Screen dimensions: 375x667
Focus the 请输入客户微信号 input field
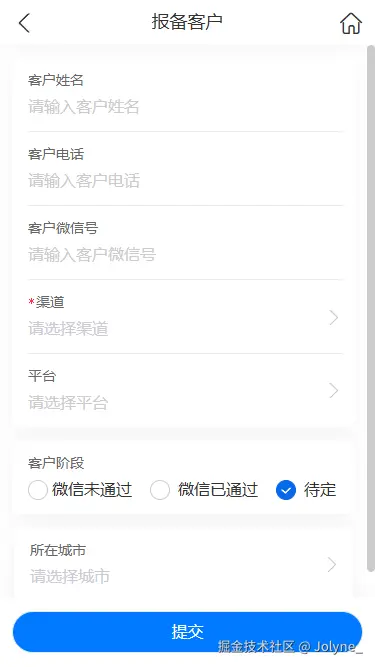(x=185, y=255)
